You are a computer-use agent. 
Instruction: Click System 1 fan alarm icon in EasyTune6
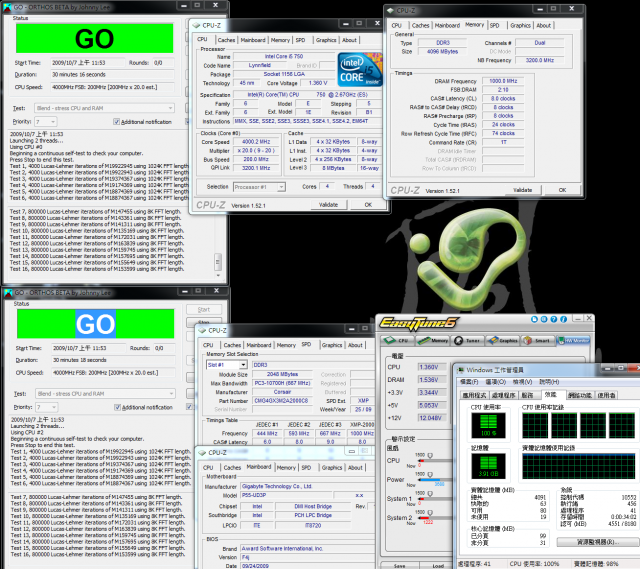[430, 494]
